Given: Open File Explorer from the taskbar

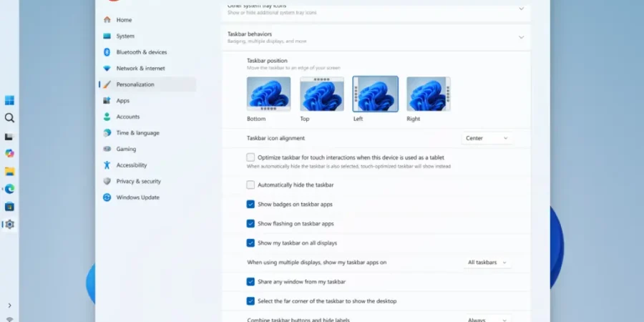Looking at the screenshot, I should (x=9, y=171).
